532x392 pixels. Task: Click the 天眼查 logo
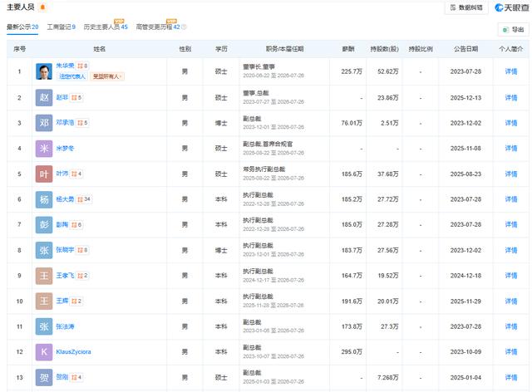pyautogui.click(x=511, y=7)
